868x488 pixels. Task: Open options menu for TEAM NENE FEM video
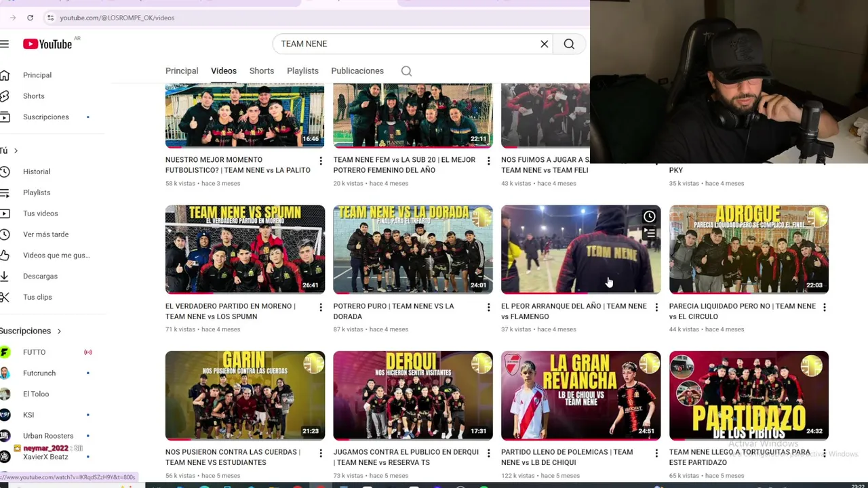point(488,161)
